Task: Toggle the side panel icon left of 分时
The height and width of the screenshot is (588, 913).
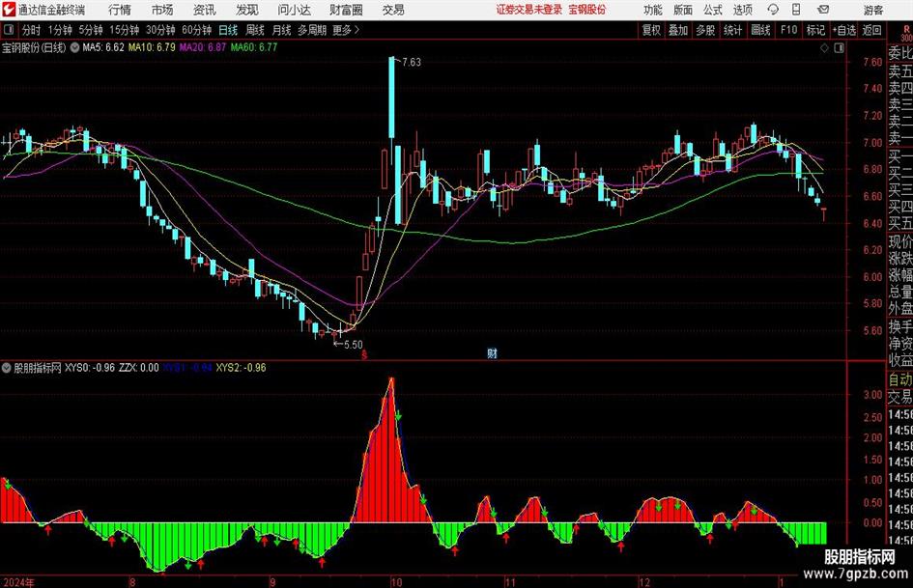Action: 9,30
